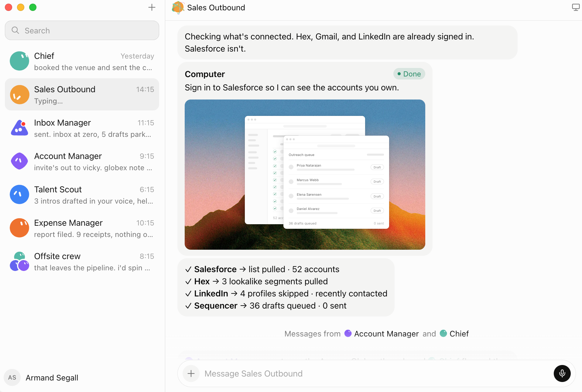Select the Inbox Manager chat
The width and height of the screenshot is (582, 392).
tap(82, 128)
